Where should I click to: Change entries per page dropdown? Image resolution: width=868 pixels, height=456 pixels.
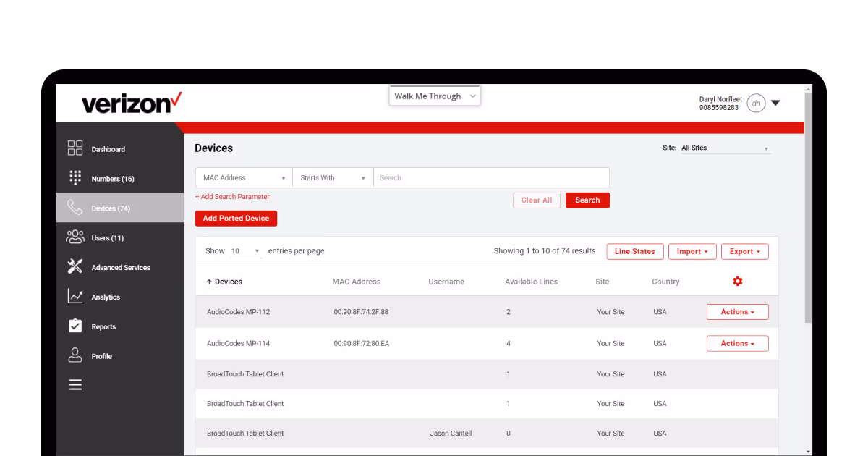[246, 251]
